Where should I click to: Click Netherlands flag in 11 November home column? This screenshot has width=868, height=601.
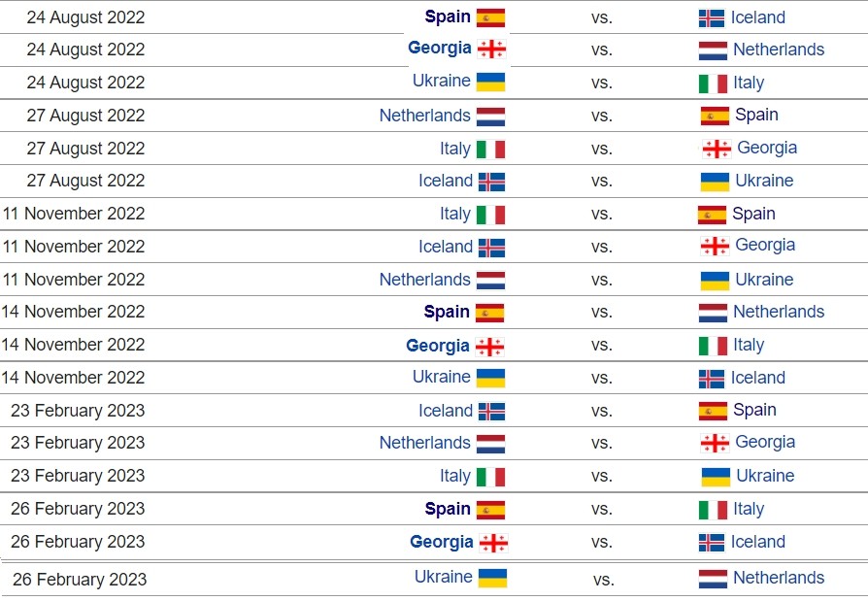pyautogui.click(x=490, y=280)
